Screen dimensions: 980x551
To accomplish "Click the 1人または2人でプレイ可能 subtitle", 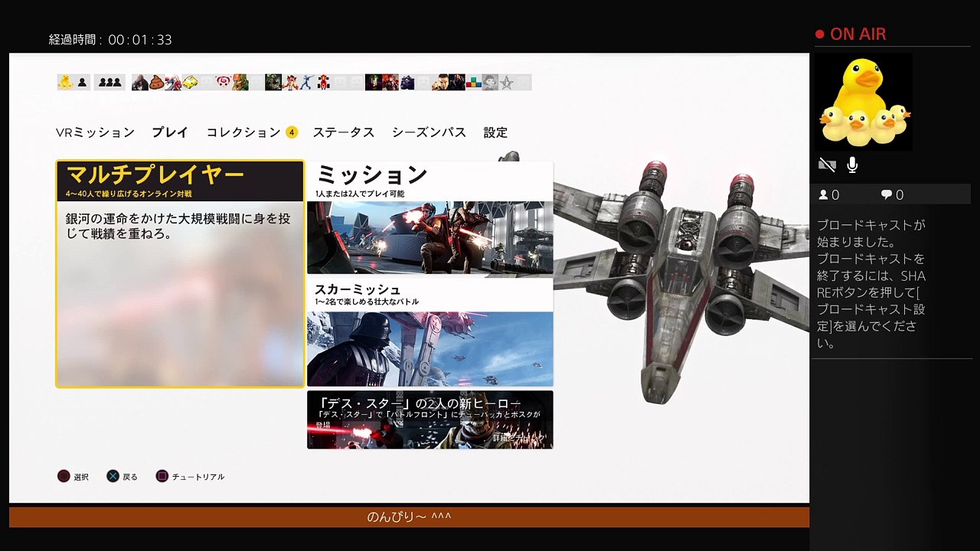I will (360, 194).
